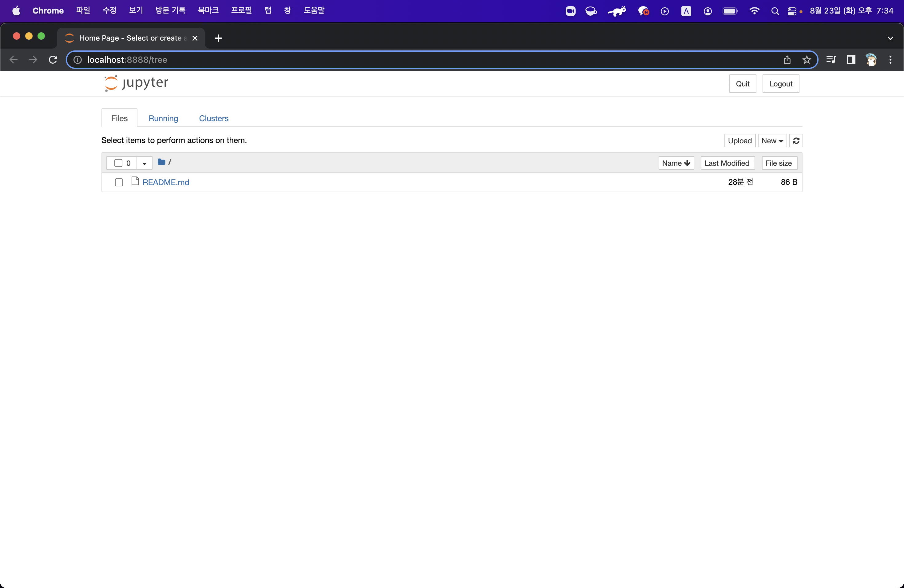Click the share icon in address bar
Viewport: 904px width, 588px height.
[x=787, y=60]
